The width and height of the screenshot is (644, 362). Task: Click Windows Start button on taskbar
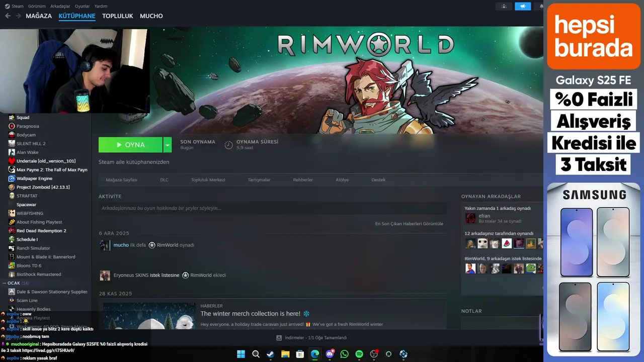(241, 354)
